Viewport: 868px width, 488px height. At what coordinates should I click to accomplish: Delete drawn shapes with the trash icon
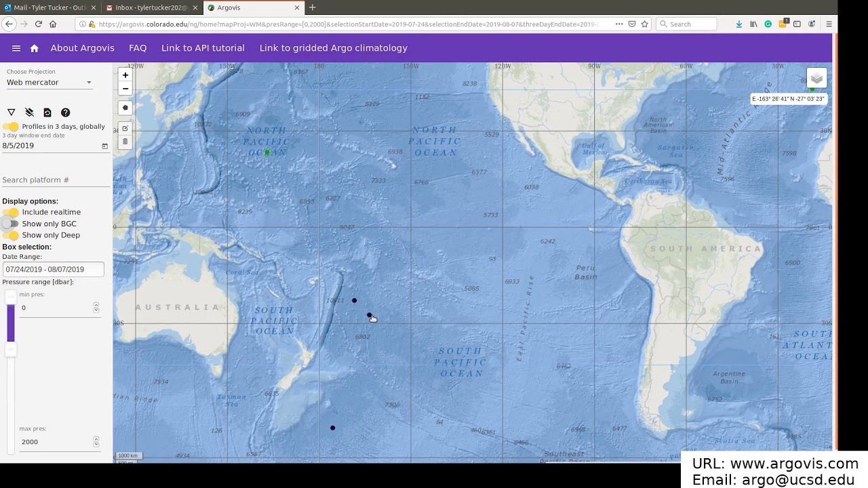point(125,142)
